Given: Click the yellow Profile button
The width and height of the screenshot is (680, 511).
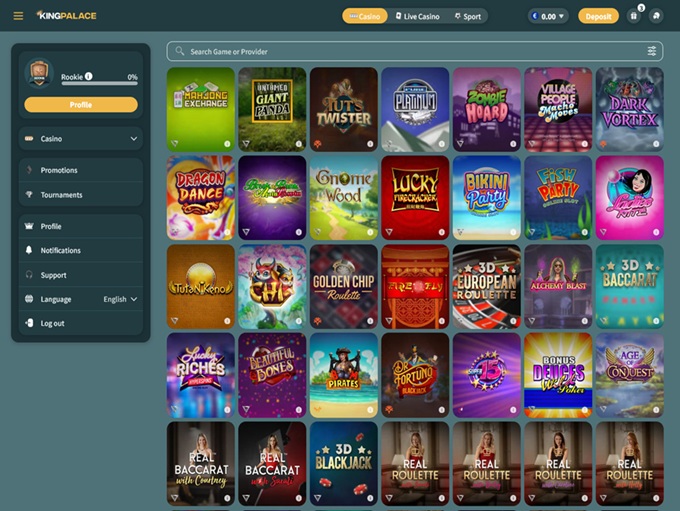Looking at the screenshot, I should [81, 105].
